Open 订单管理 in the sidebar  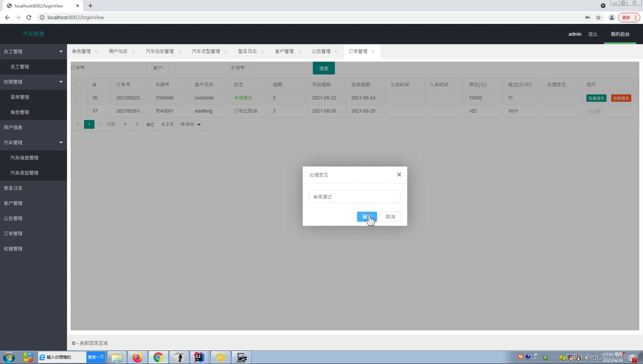pos(33,234)
